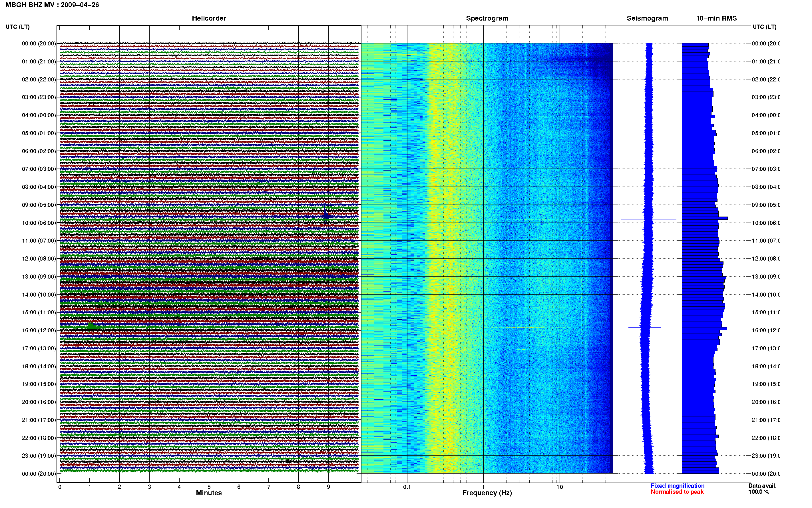Image resolution: width=812 pixels, height=508 pixels.
Task: Click the Frequency (Hz) axis title
Action: (x=487, y=493)
